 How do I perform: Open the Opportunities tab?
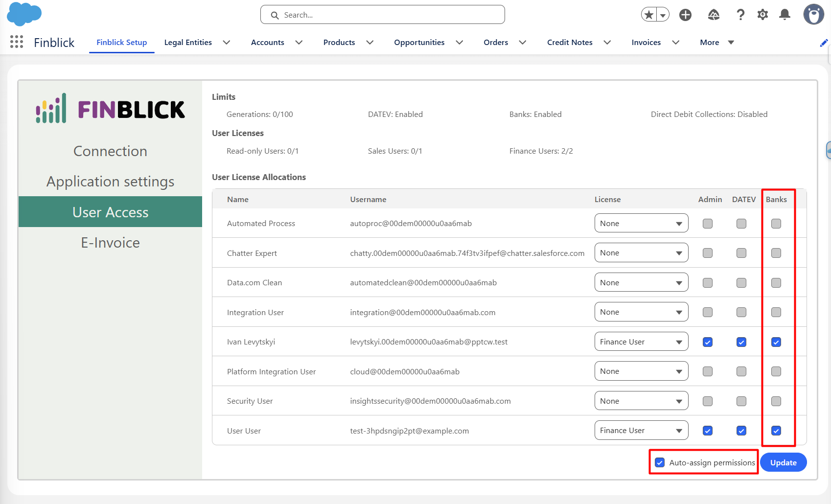pyautogui.click(x=419, y=43)
